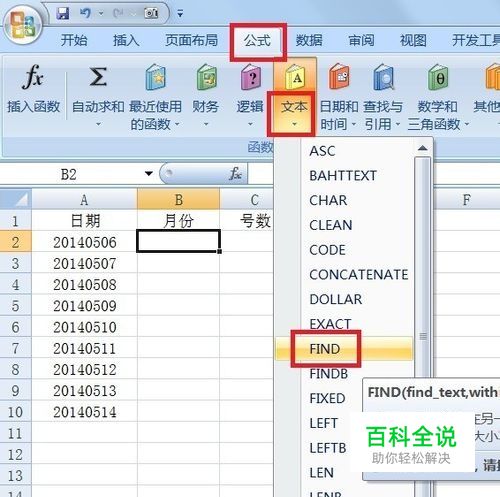Viewport: 500px width, 497px height.
Task: Click cell with 20140514
Action: [85, 412]
